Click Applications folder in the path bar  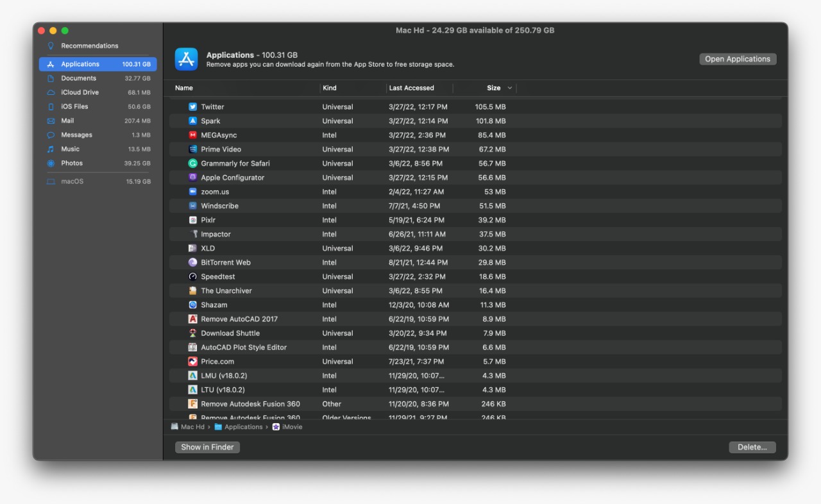point(239,427)
